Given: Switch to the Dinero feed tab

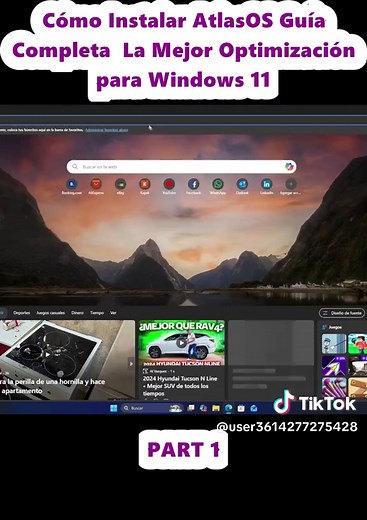Looking at the screenshot, I should [x=77, y=313].
